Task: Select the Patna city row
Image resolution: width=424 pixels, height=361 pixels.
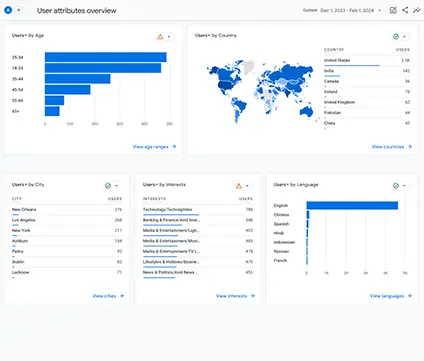Action: [x=67, y=252]
